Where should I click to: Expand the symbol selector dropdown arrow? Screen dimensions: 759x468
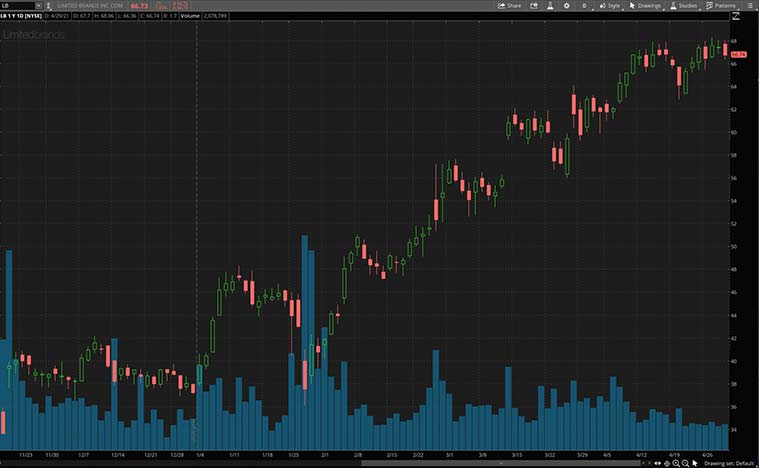click(x=38, y=5)
